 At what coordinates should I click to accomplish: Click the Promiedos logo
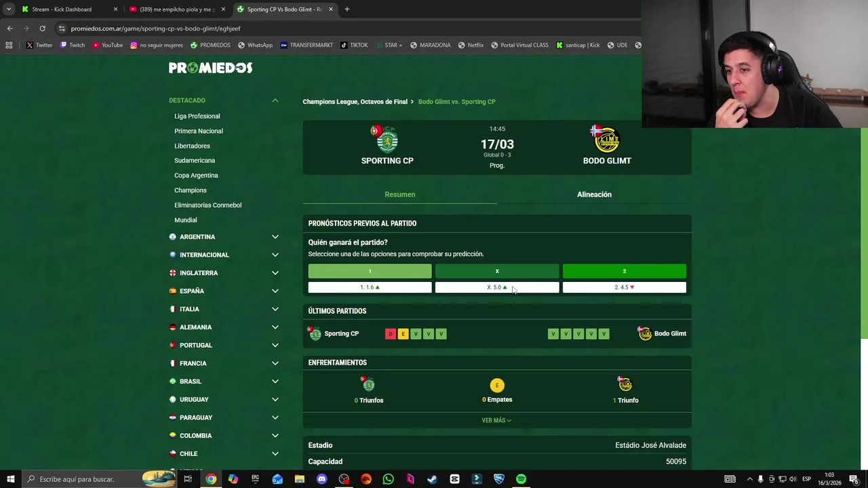pyautogui.click(x=210, y=68)
